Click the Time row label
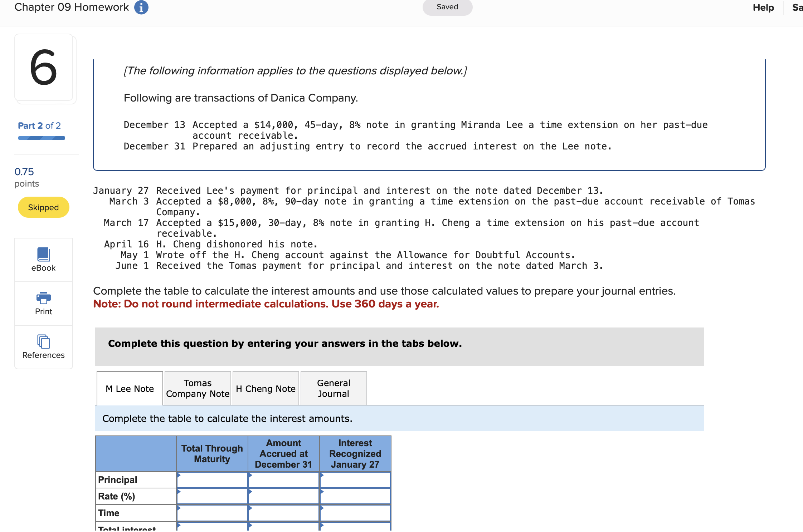Image resolution: width=803 pixels, height=532 pixels. tap(109, 513)
